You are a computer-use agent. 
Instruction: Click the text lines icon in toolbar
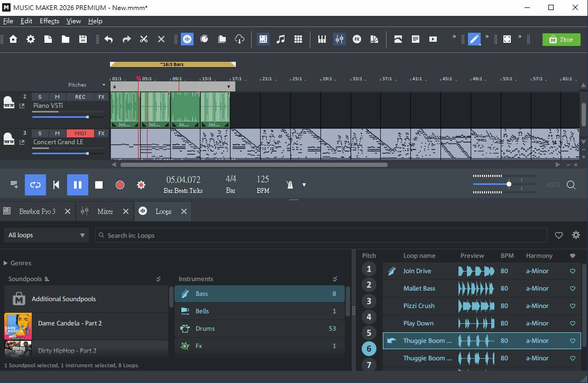click(x=416, y=39)
